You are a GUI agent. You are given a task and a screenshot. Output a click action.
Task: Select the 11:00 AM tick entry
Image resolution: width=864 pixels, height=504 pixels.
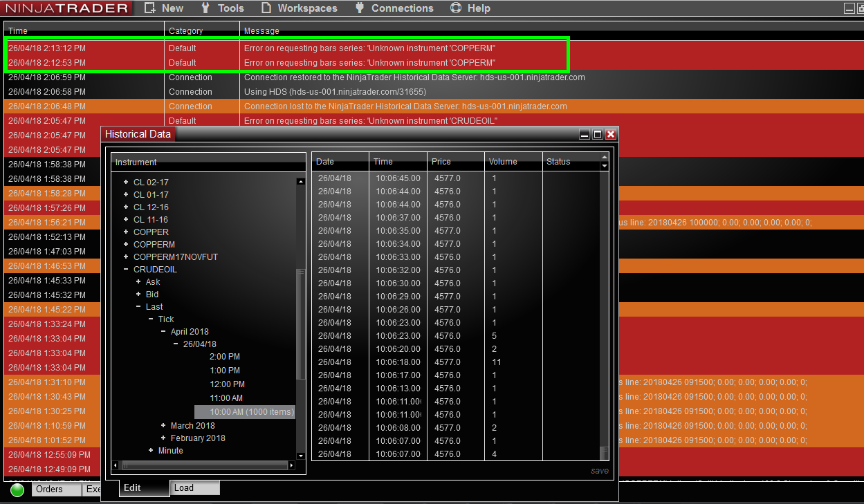click(226, 398)
